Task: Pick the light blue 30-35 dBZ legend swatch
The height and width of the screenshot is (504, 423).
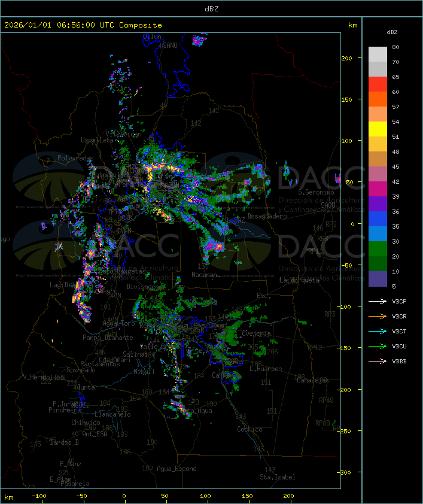Action: [x=378, y=233]
